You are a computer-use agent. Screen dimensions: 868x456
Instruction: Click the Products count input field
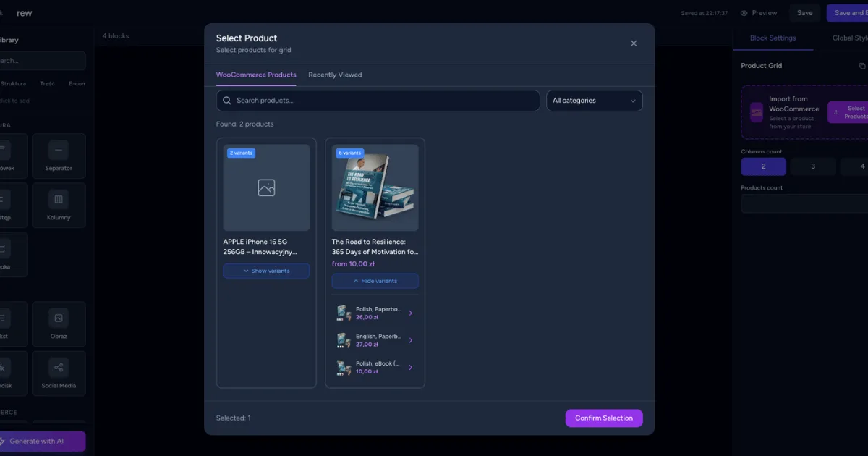(x=804, y=203)
